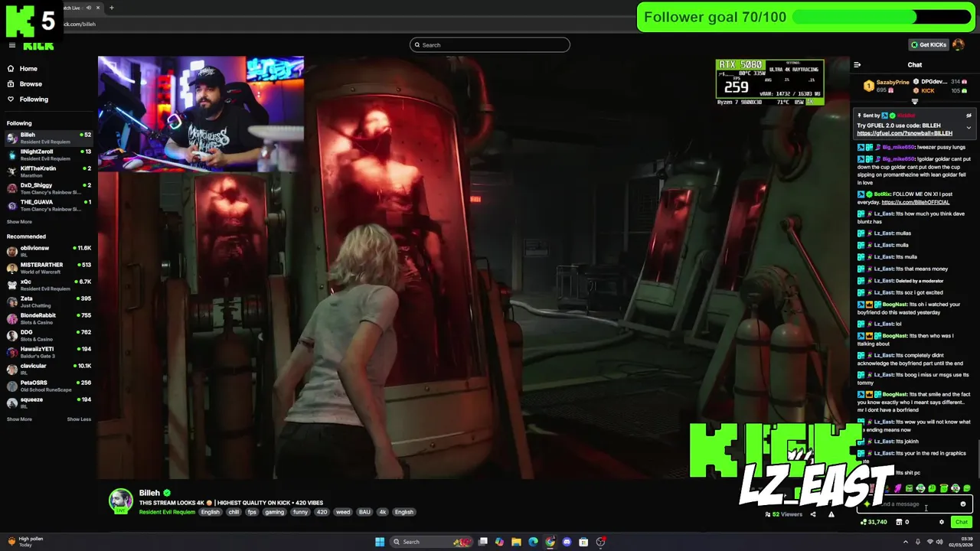Open KiffTheKretin channel in Following list

48,171
